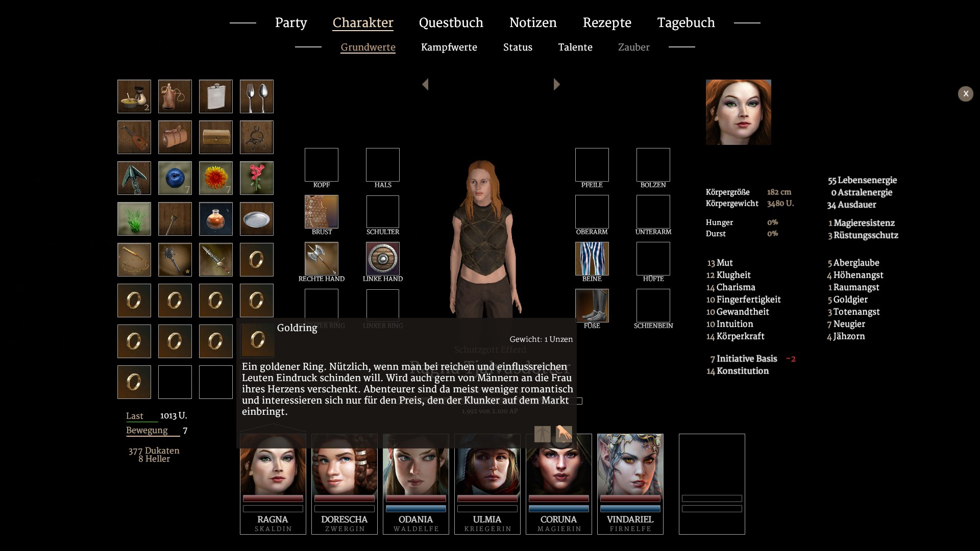
Task: Open the Party tab
Action: (291, 23)
